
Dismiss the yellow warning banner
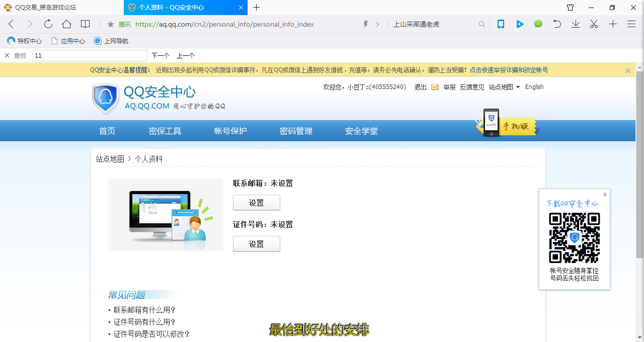coord(628,70)
